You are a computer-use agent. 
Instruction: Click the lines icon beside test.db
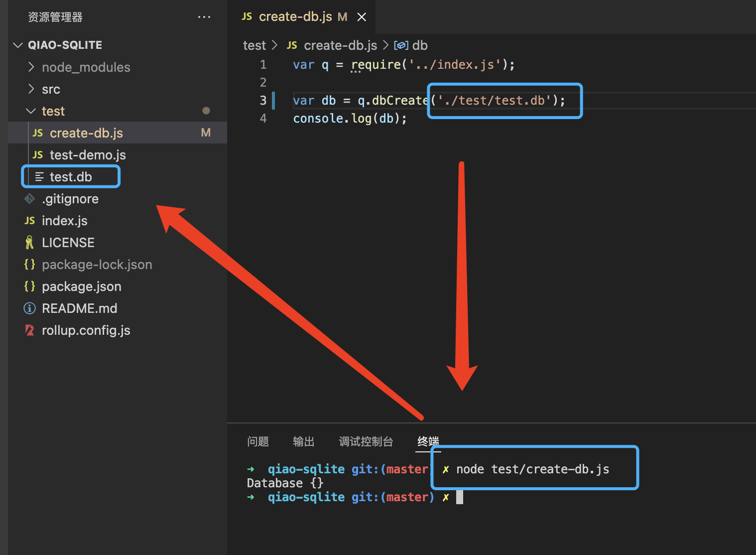(x=39, y=177)
